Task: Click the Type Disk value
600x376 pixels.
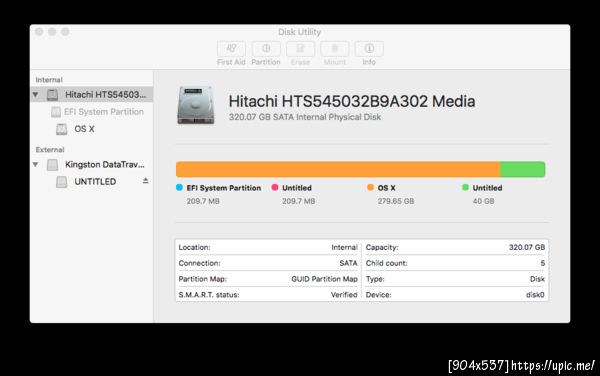Action: (x=537, y=279)
